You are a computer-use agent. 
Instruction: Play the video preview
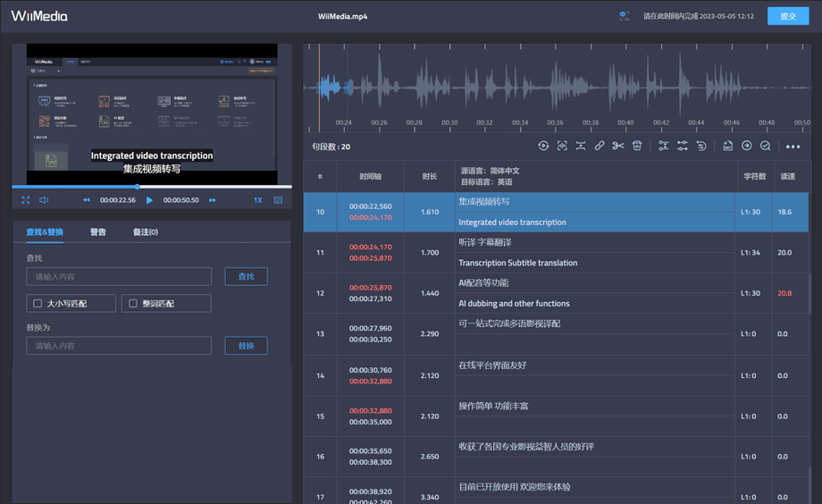coord(149,200)
